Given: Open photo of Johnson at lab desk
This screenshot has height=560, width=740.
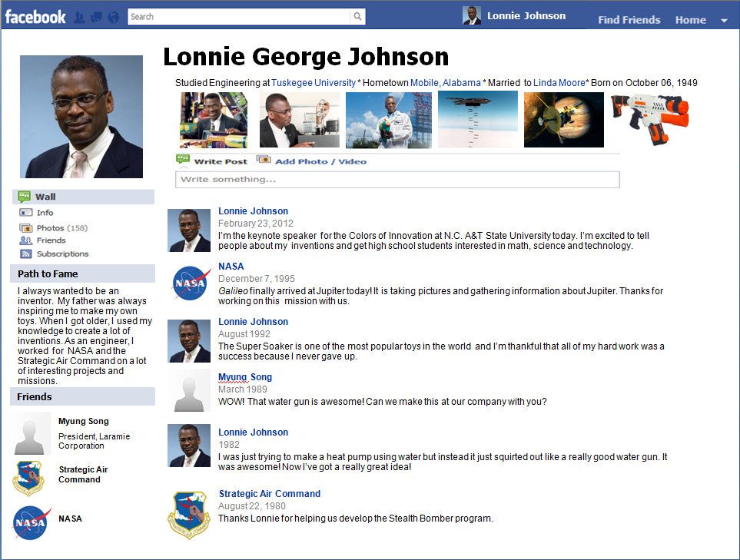Looking at the screenshot, I should [x=299, y=120].
